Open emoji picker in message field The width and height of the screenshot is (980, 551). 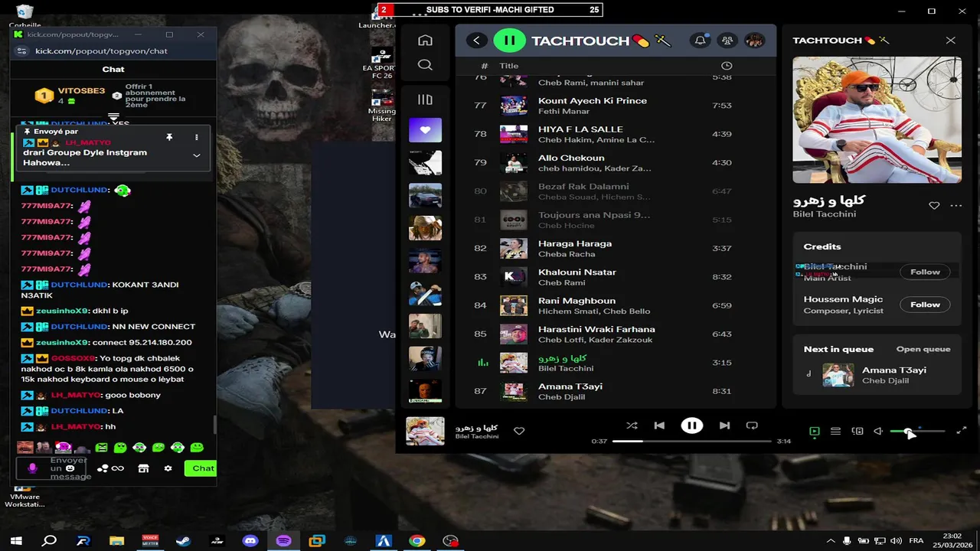pyautogui.click(x=70, y=468)
